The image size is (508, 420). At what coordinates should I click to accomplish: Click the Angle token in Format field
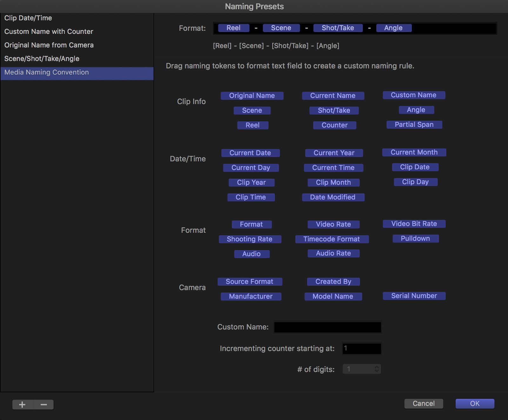point(394,28)
